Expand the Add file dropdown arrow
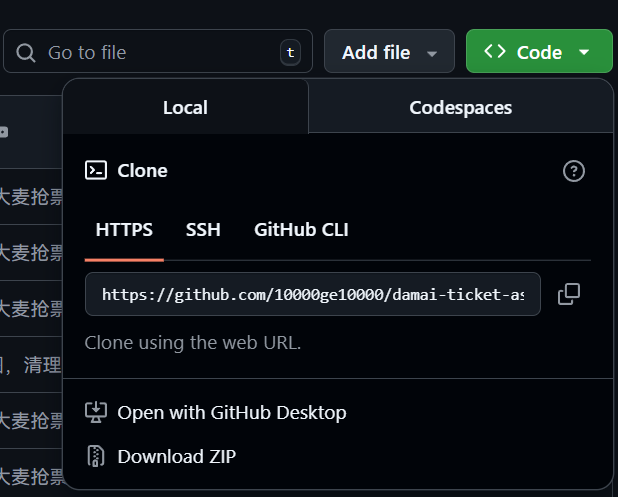The height and width of the screenshot is (497, 618). [432, 53]
